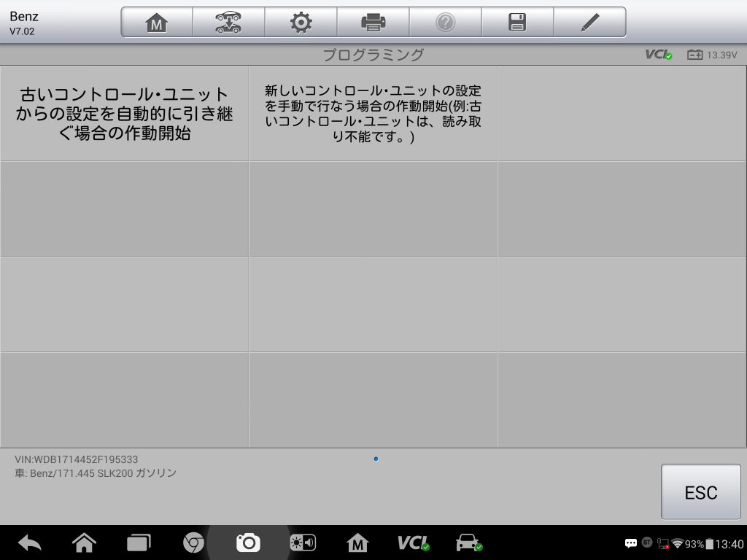This screenshot has width=747, height=560.
Task: Open the help question mark icon
Action: click(x=445, y=23)
